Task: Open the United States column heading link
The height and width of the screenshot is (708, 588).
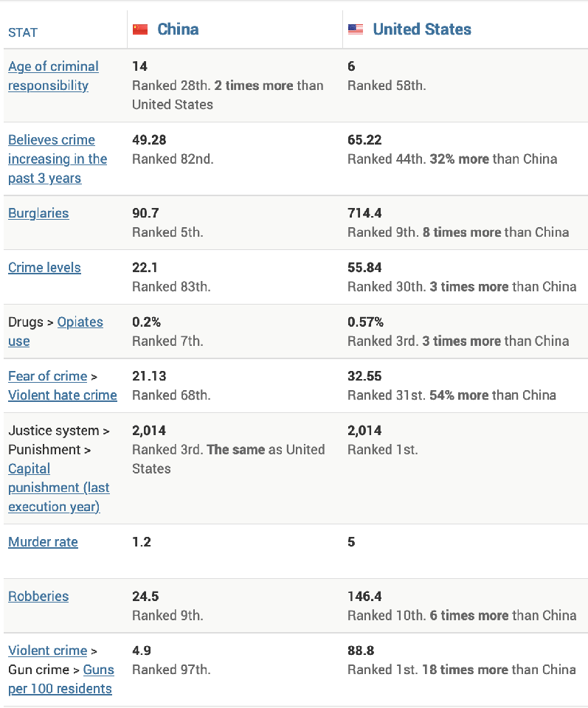Action: point(422,29)
